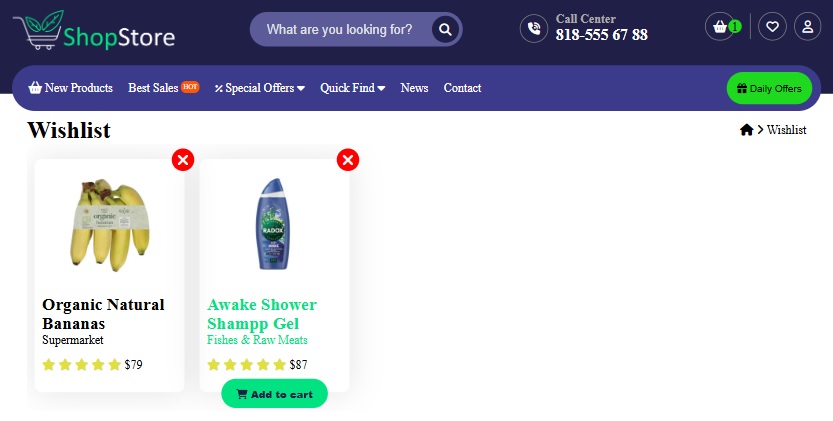Remove Organic Natural Bananas from wishlist
The height and width of the screenshot is (421, 833).
click(x=182, y=160)
